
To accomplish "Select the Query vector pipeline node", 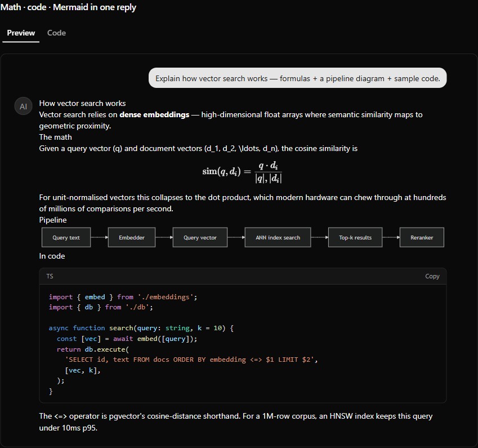I will coord(200,237).
